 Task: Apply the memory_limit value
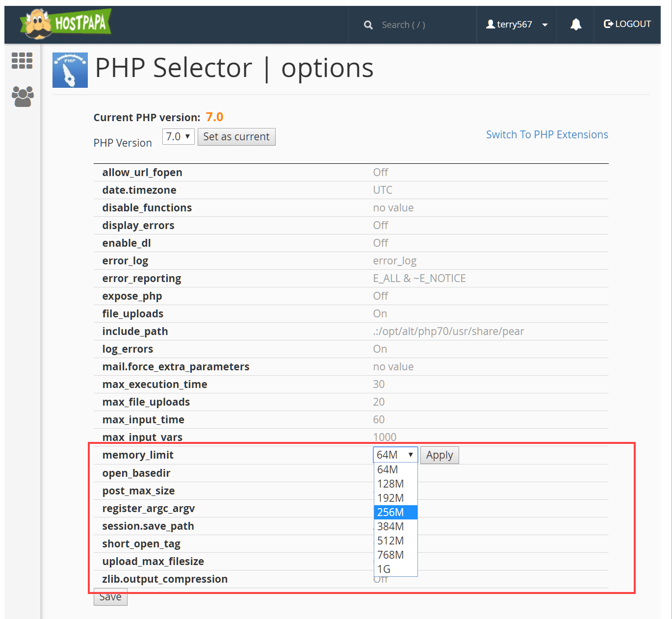439,455
